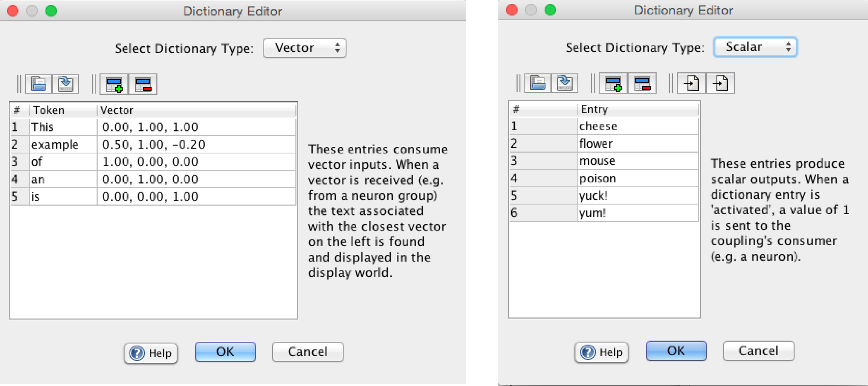Cancel the Scalar dictionary dialog
Image resolution: width=868 pixels, height=386 pixels.
(759, 351)
